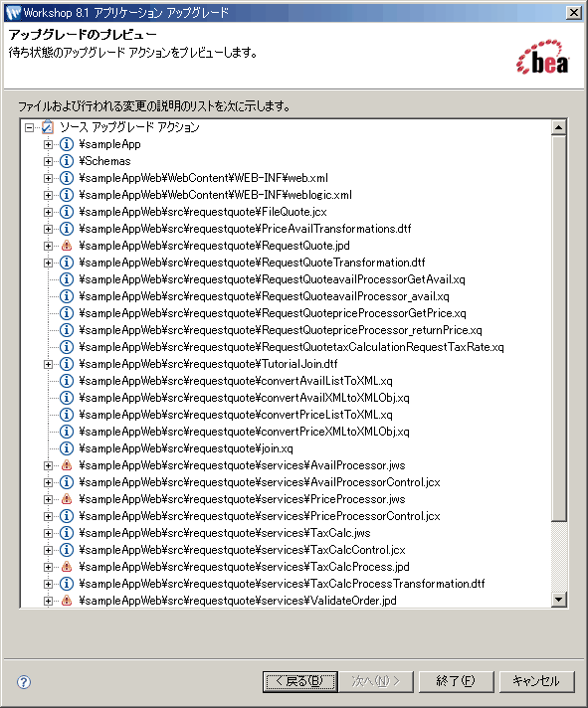Expand the RequestQuote.jpd tree node
The image size is (588, 708).
pyautogui.click(x=48, y=246)
